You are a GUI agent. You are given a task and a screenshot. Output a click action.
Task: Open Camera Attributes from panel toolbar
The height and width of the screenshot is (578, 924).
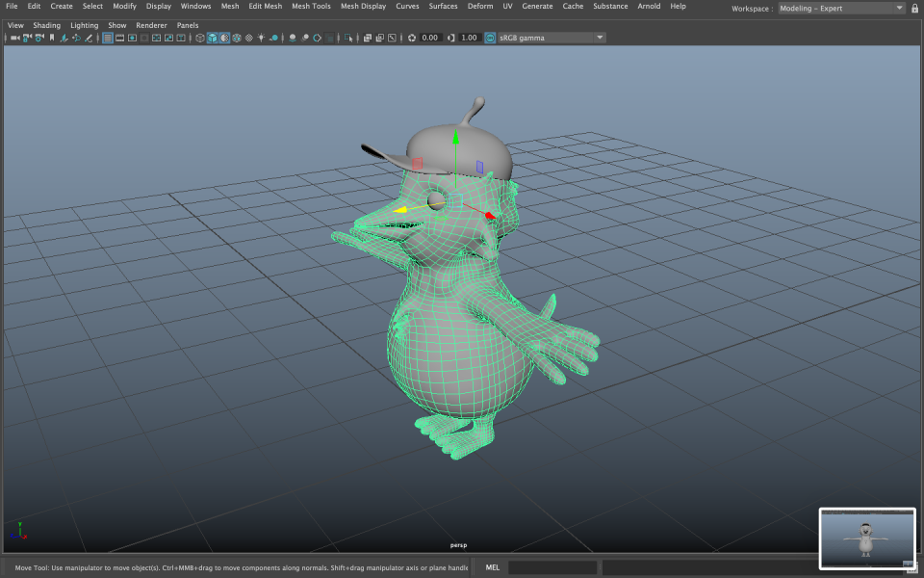39,38
